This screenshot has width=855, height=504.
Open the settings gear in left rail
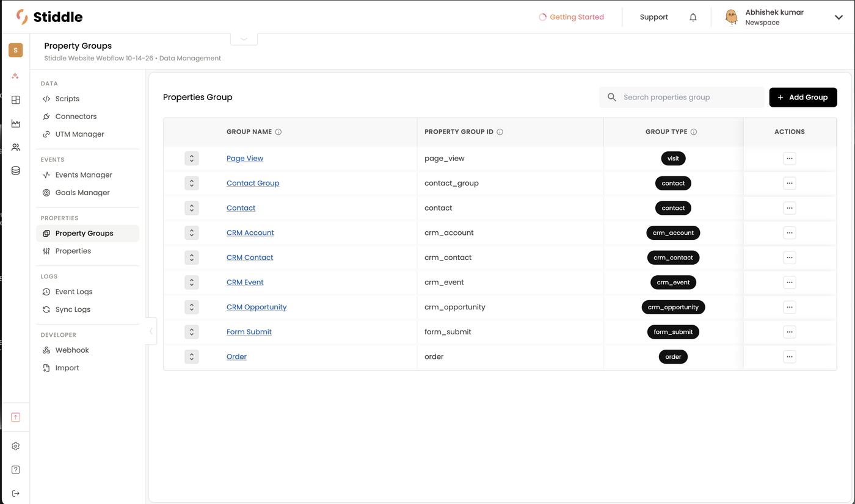click(16, 446)
